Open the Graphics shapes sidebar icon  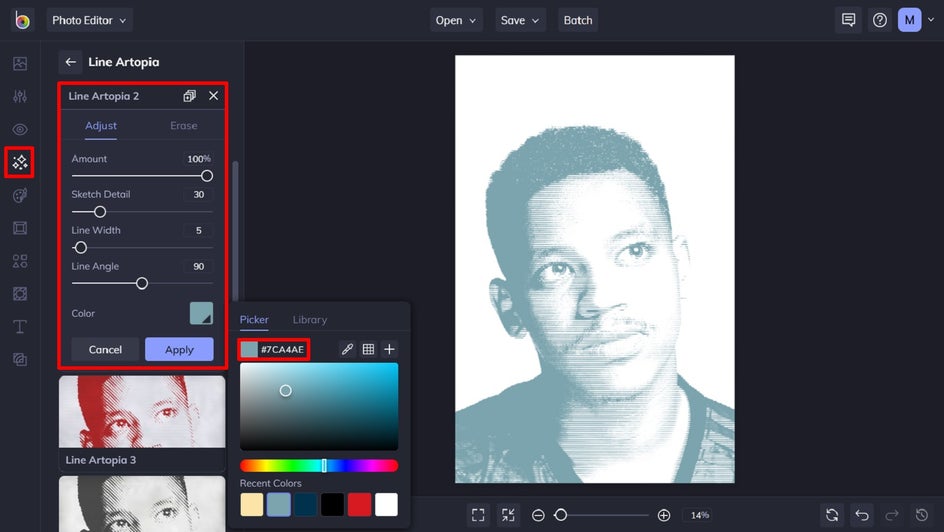[x=20, y=261]
